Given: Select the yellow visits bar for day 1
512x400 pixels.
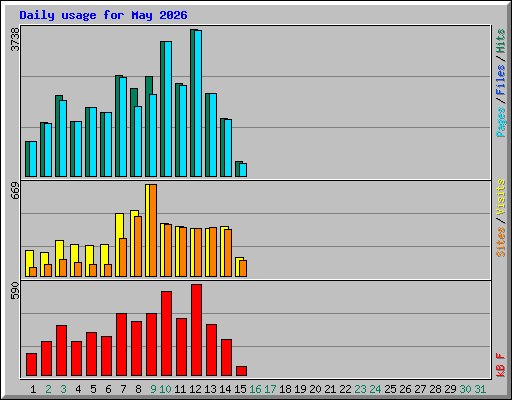Looking at the screenshot, I should [x=28, y=263].
